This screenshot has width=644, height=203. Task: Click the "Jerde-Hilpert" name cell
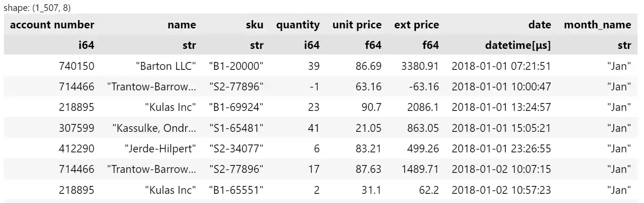click(160, 148)
